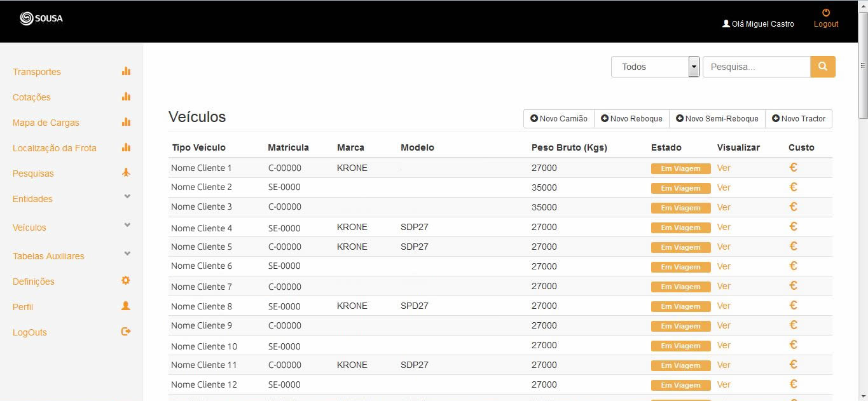Go to Localização da Frota
This screenshot has height=401, width=868.
point(55,148)
